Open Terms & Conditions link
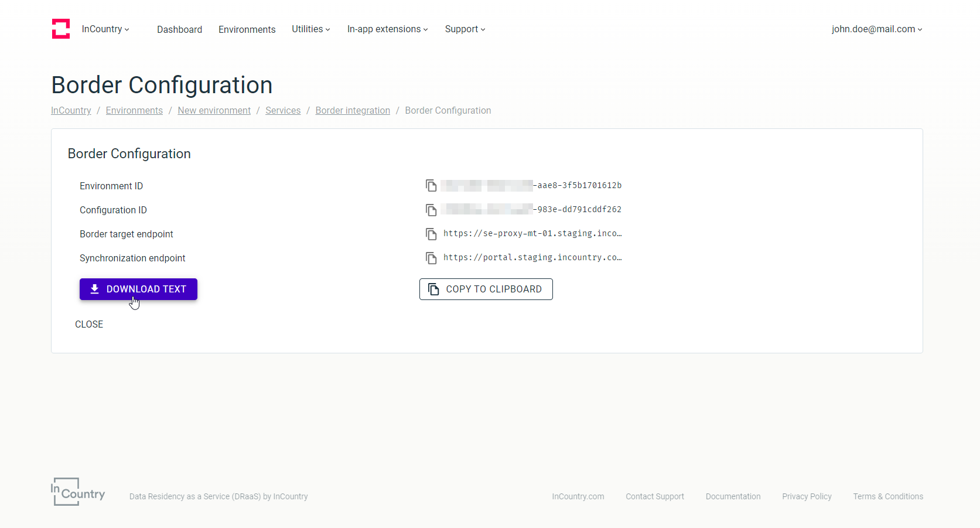980x528 pixels. click(x=888, y=496)
